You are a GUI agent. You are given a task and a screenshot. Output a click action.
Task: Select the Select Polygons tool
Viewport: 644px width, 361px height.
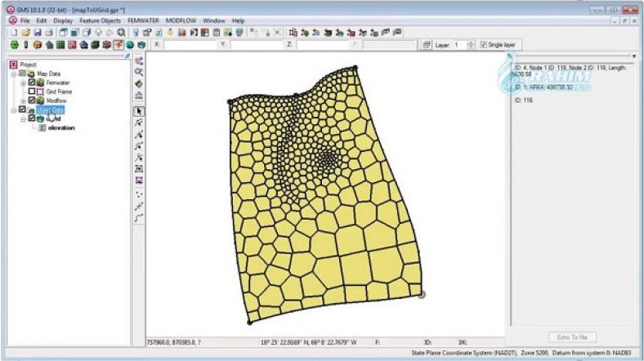pos(139,168)
